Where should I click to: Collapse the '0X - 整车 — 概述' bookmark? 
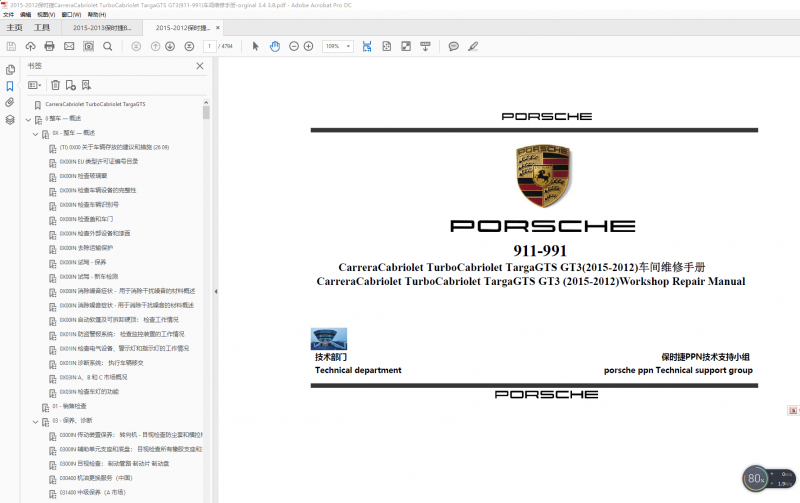click(x=36, y=134)
